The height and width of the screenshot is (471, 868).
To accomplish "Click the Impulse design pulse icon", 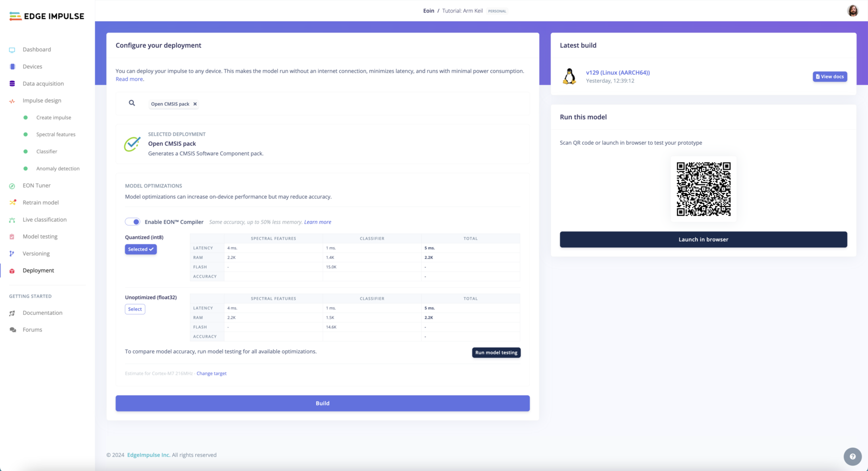I will click(12, 101).
